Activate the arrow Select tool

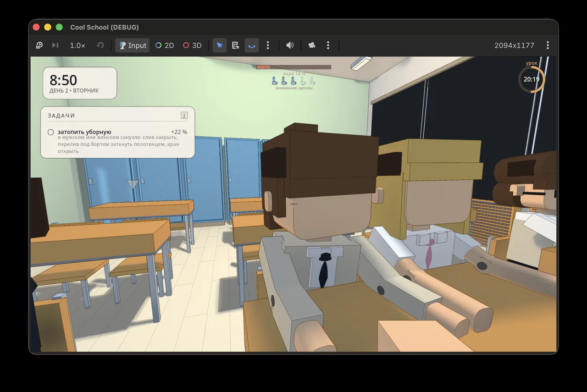220,45
